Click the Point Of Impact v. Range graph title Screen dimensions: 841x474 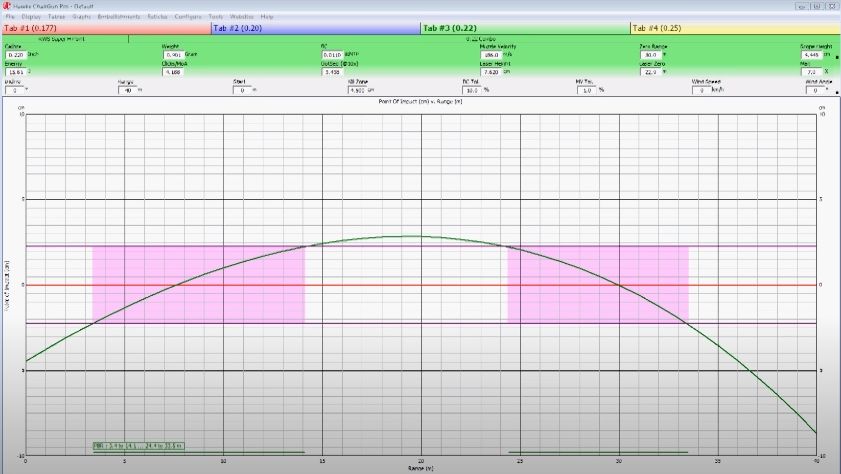[420, 101]
